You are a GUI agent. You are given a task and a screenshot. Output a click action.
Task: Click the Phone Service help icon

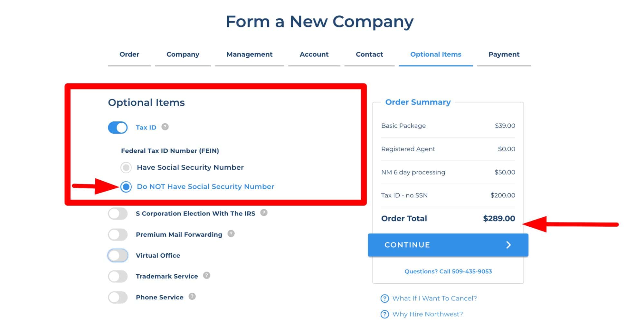[192, 297]
